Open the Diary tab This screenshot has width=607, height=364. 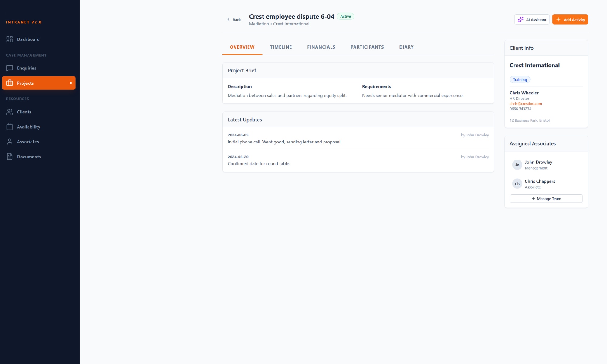pos(406,47)
